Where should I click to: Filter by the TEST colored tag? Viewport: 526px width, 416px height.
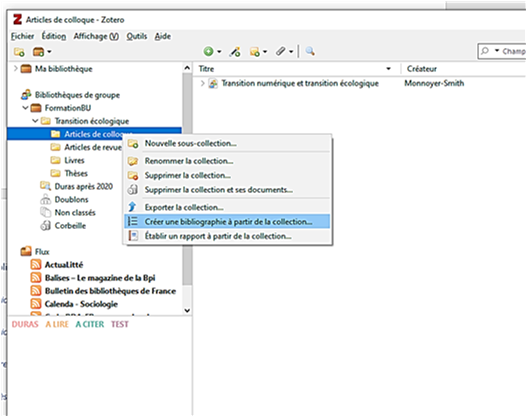click(120, 324)
